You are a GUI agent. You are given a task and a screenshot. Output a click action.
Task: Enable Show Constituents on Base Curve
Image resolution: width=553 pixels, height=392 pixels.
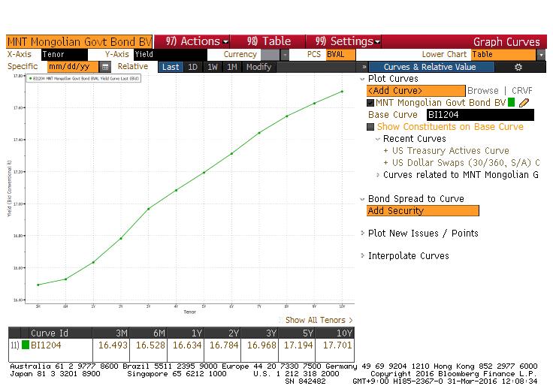[x=370, y=127]
